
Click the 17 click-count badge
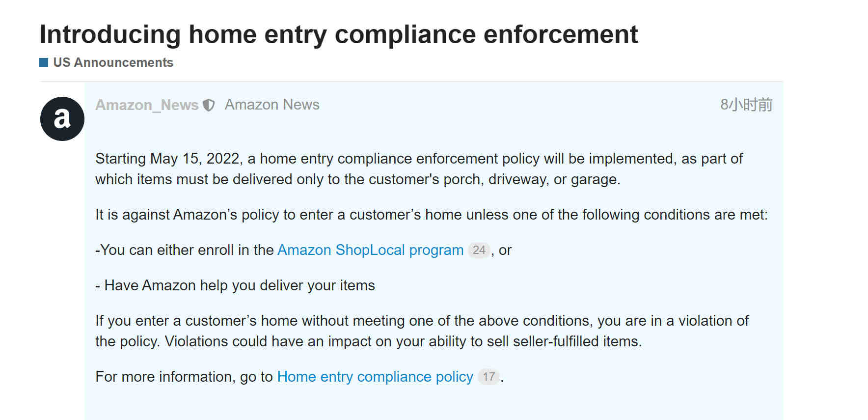coord(488,377)
